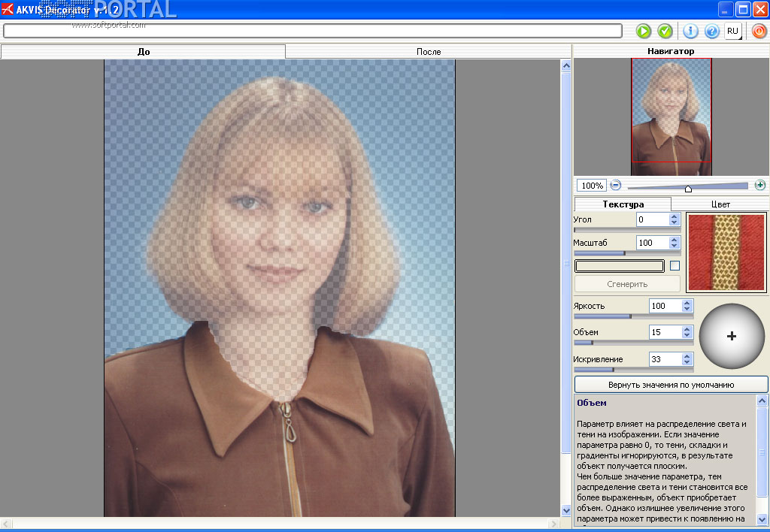
Task: Switch to the После (After) tab
Action: pyautogui.click(x=428, y=52)
